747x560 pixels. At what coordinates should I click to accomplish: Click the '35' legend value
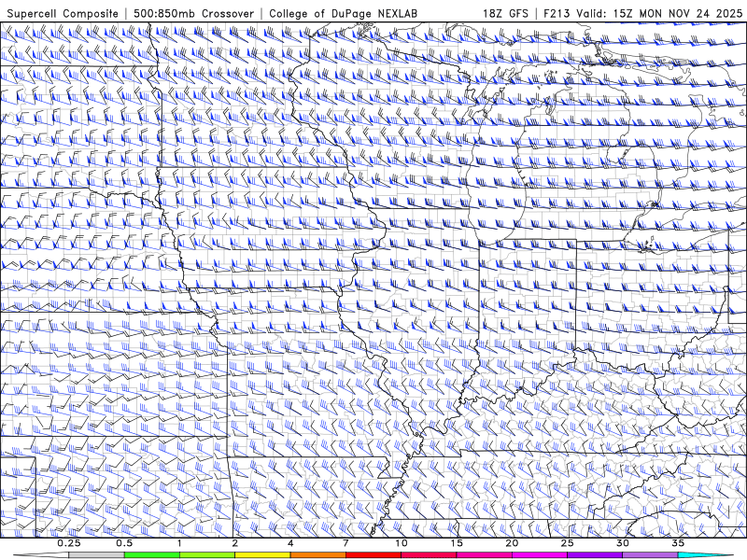pyautogui.click(x=678, y=543)
